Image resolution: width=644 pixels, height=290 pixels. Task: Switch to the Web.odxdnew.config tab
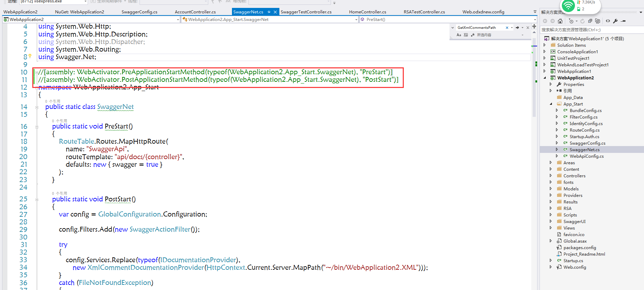[x=483, y=12]
